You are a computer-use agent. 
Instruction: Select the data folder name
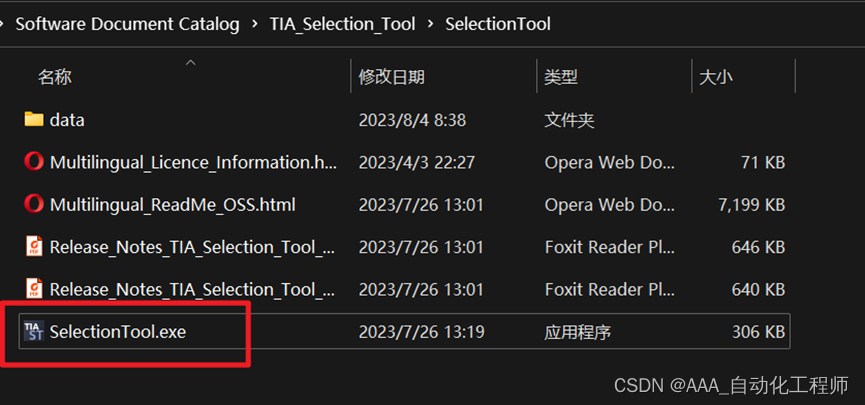pos(67,120)
